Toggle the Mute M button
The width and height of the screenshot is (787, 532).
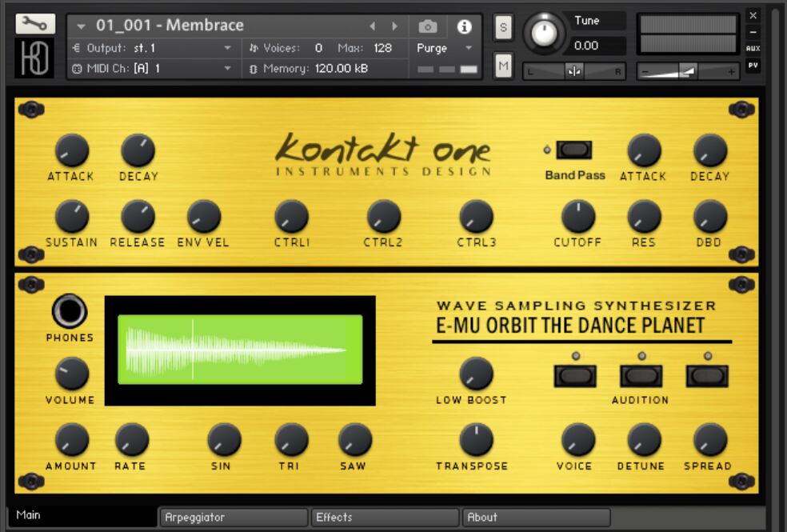[503, 66]
